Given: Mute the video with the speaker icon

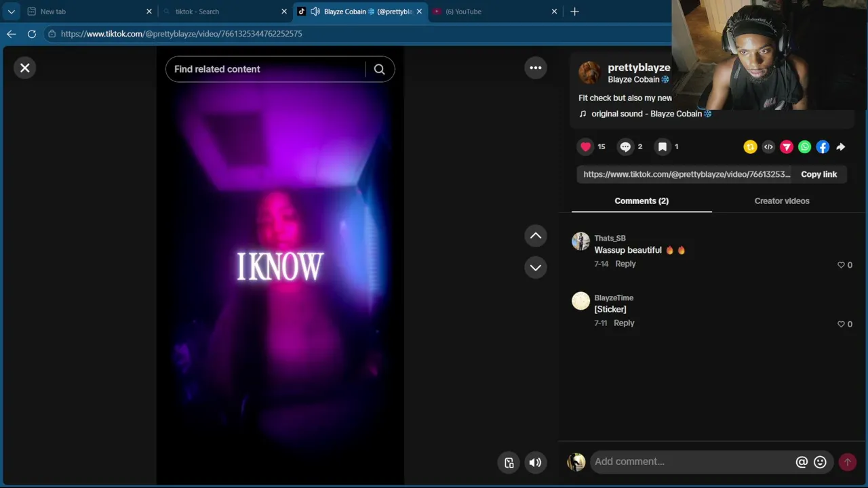Looking at the screenshot, I should coord(536,463).
